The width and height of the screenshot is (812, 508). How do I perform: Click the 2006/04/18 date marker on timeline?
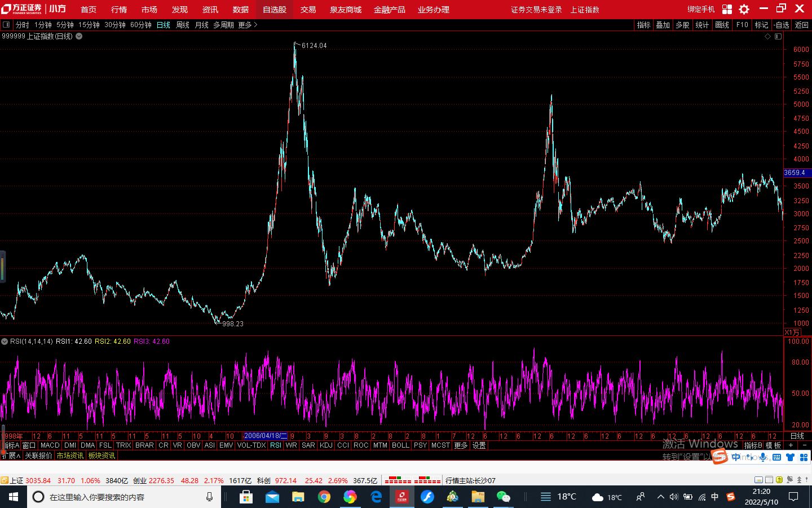[x=266, y=436]
